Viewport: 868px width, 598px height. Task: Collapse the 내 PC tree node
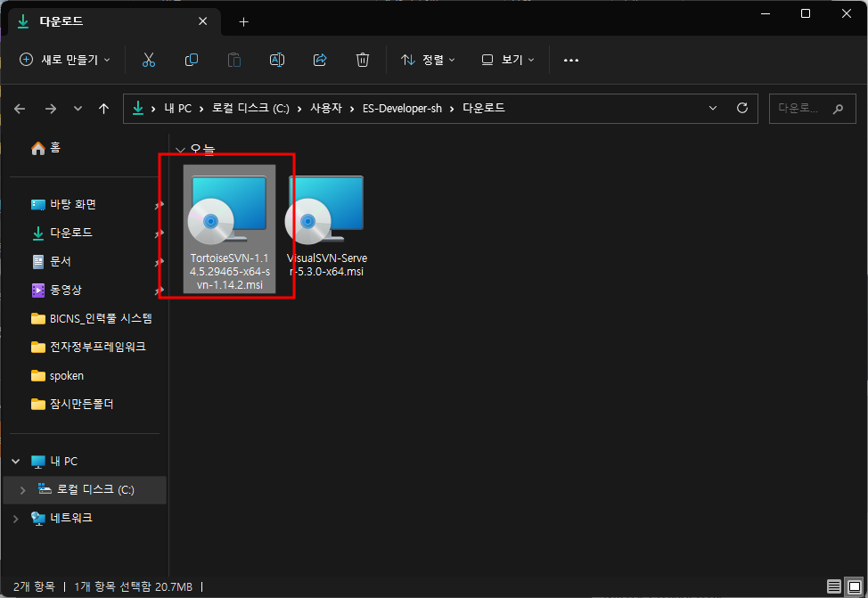click(16, 462)
